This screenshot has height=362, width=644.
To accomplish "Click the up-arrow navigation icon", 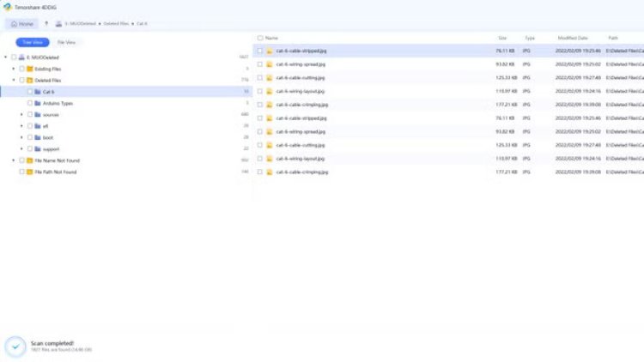I will 46,23.
